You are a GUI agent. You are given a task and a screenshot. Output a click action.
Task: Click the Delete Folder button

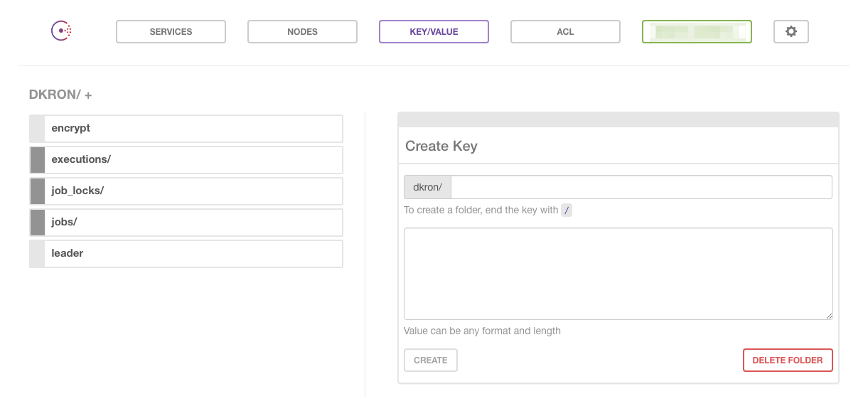coord(787,361)
